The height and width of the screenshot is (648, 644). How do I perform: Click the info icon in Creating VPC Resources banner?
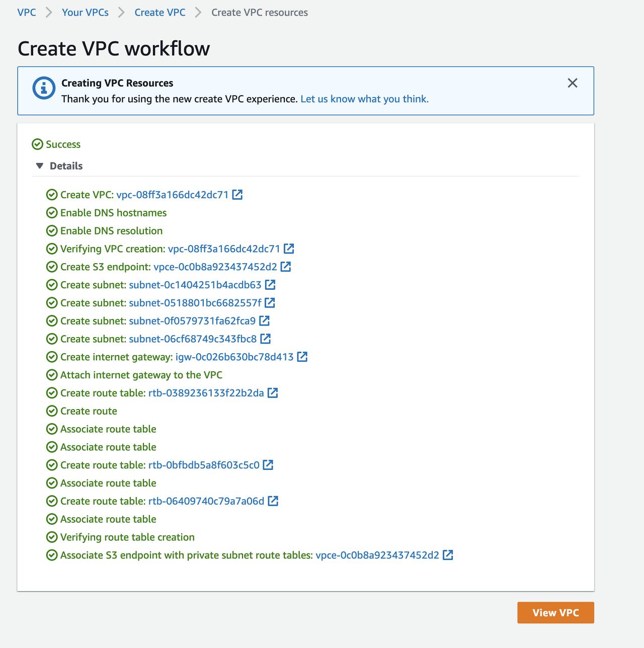coord(44,89)
